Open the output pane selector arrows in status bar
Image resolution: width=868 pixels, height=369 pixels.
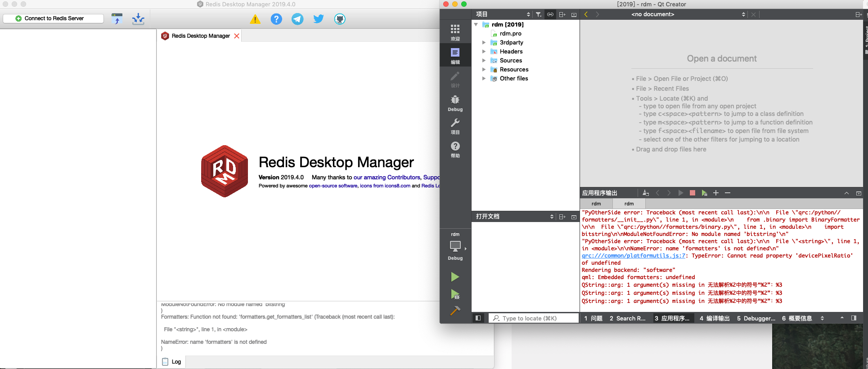[822, 318]
